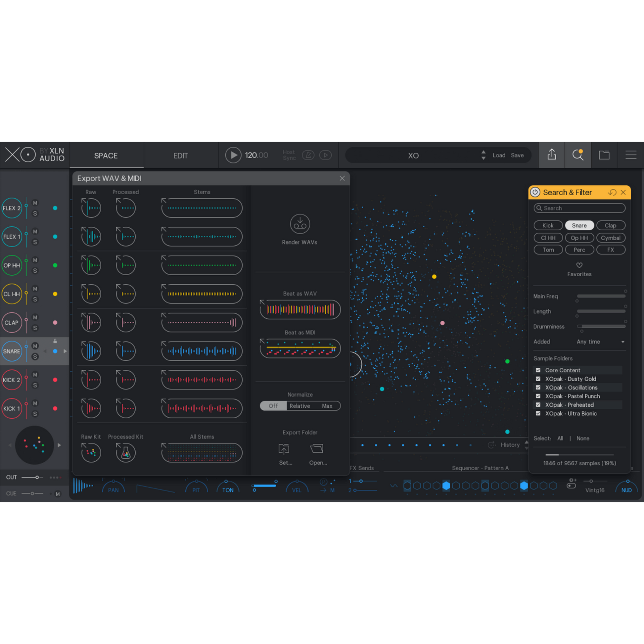644x644 pixels.
Task: Click Load preset button
Action: [499, 155]
